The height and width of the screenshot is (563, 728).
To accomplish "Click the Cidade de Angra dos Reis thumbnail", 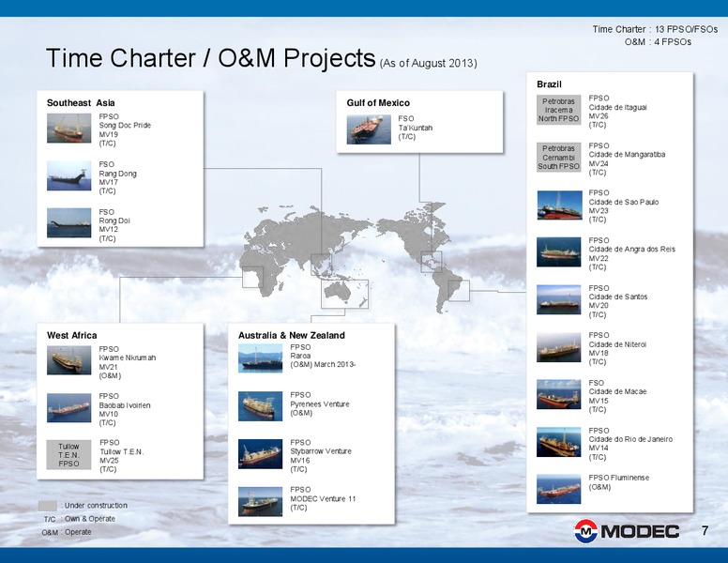I will pos(558,252).
